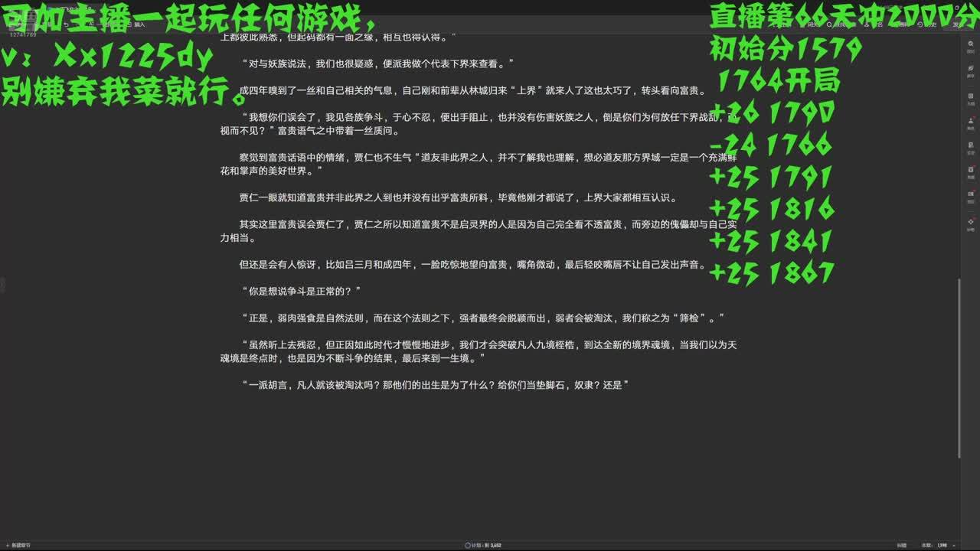The height and width of the screenshot is (551, 980).
Task: Click the line starting 其实这里富贵误会贾仁了
Action: (x=479, y=231)
